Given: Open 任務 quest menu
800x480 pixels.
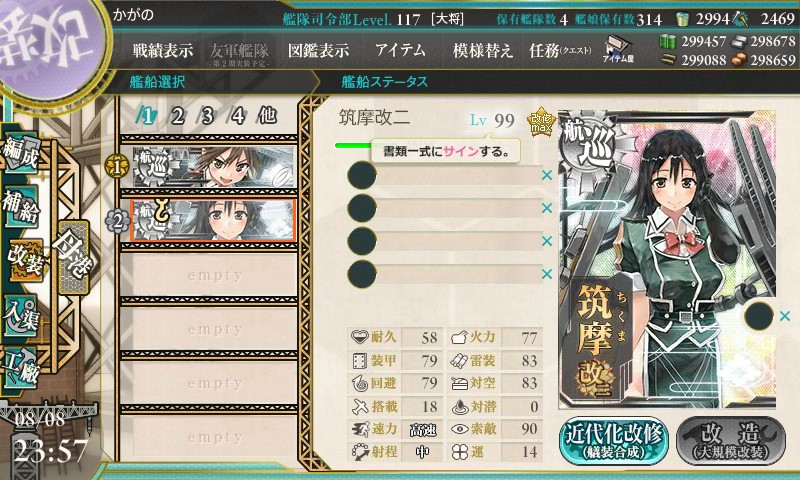Looking at the screenshot, I should click(x=560, y=50).
